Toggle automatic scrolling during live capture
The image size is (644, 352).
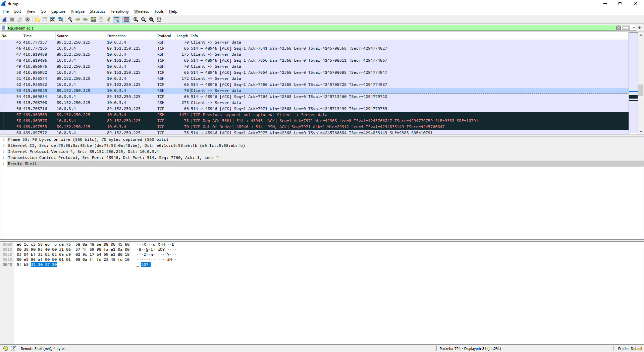coord(116,19)
